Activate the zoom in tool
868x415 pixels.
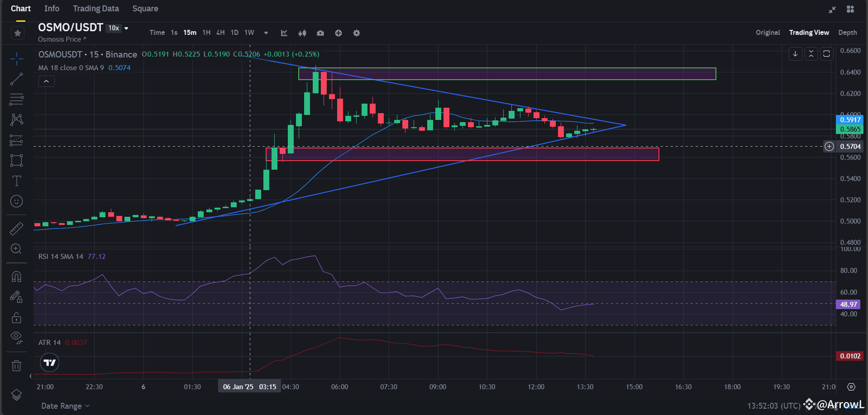coord(17,249)
